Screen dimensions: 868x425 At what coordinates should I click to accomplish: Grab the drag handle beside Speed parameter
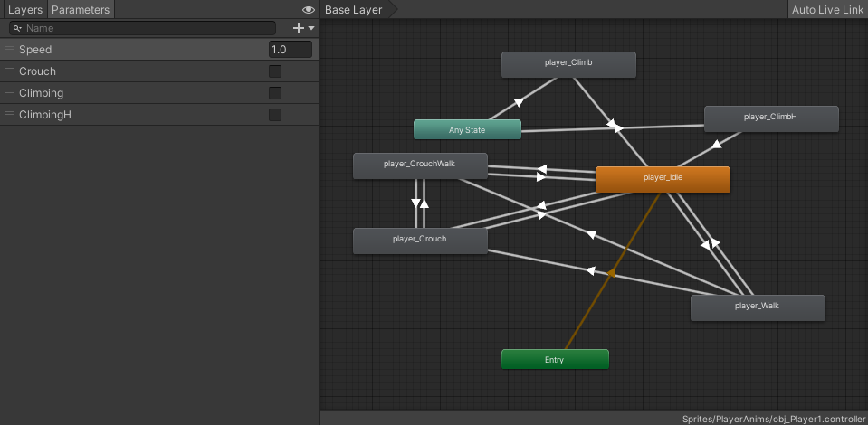[x=9, y=50]
